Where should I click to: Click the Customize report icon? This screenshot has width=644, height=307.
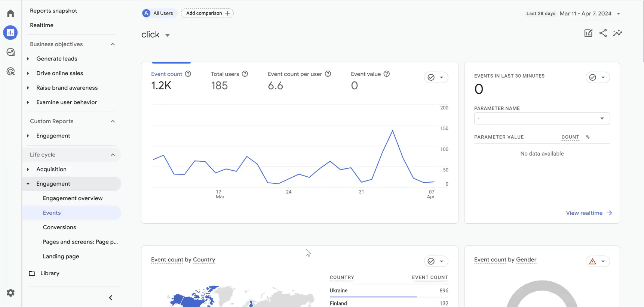point(588,33)
